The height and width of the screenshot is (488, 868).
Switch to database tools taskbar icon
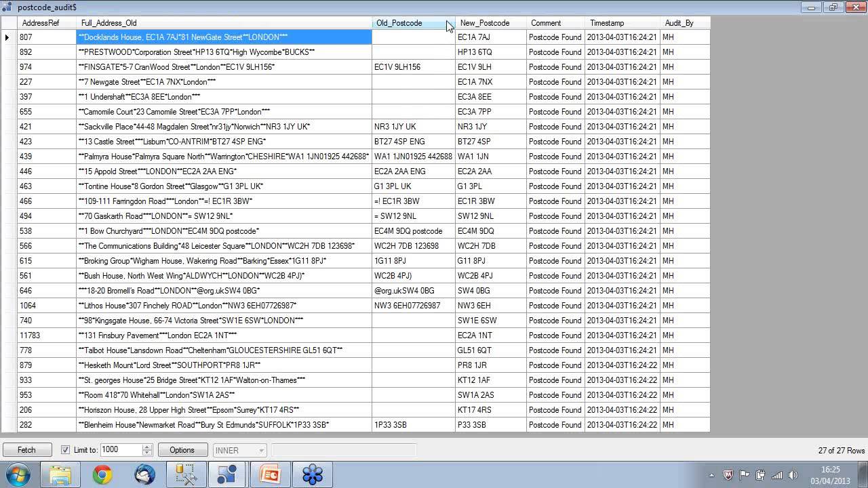click(x=186, y=475)
